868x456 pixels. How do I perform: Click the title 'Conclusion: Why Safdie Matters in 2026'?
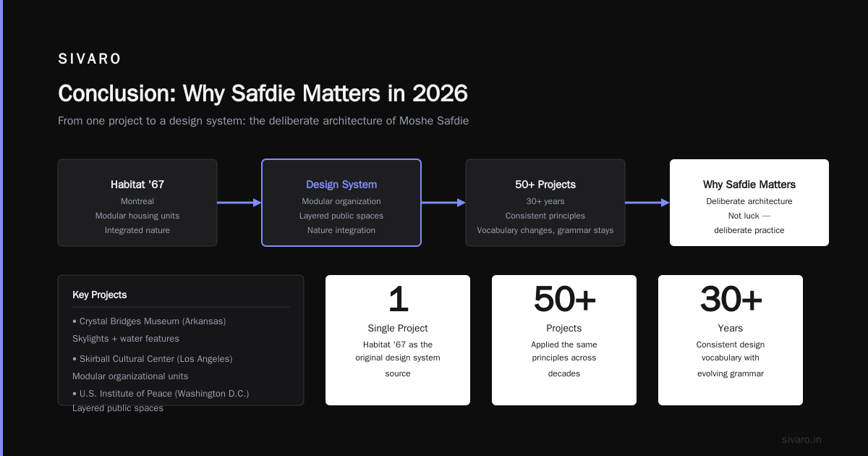(263, 93)
